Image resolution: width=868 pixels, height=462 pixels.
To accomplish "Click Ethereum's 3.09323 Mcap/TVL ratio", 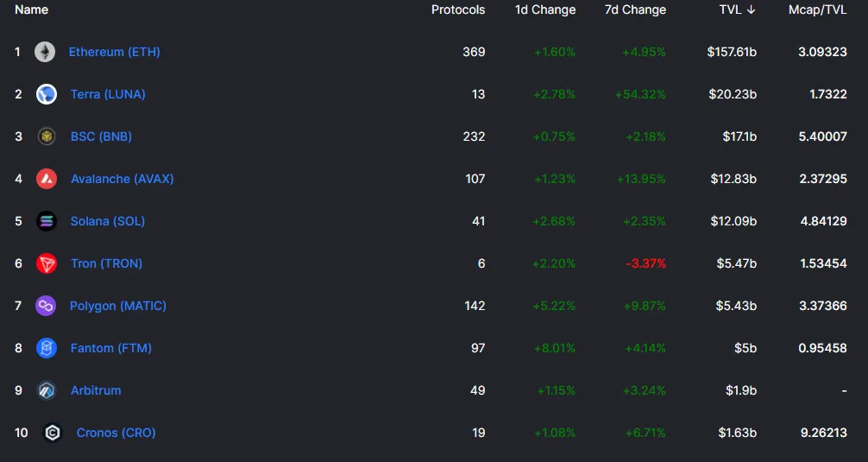I will (822, 52).
